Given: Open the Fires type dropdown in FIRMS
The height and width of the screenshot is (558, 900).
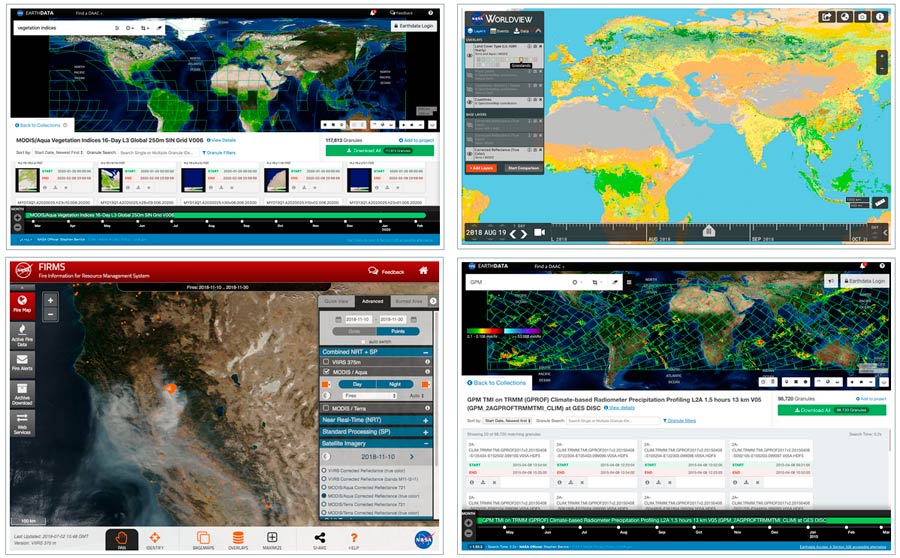Looking at the screenshot, I should click(x=370, y=396).
